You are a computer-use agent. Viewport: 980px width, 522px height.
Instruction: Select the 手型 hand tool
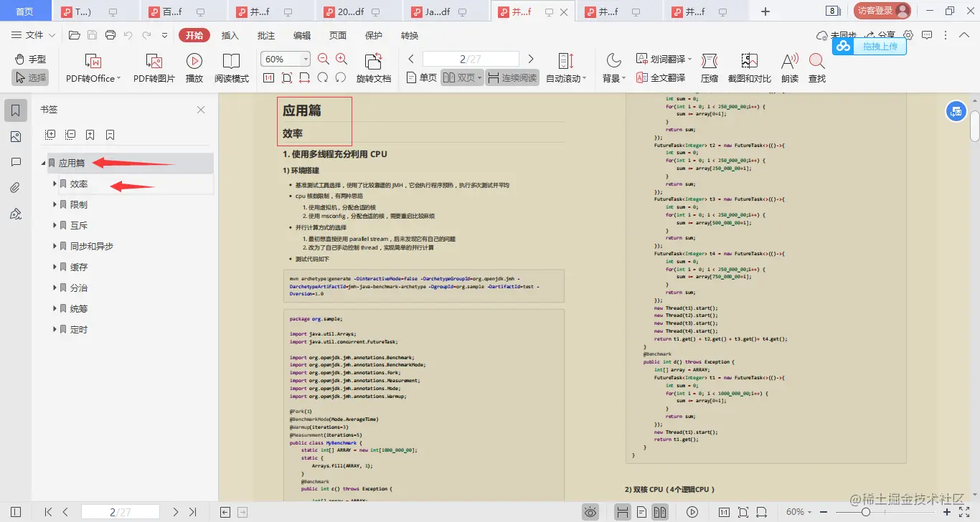pos(31,60)
